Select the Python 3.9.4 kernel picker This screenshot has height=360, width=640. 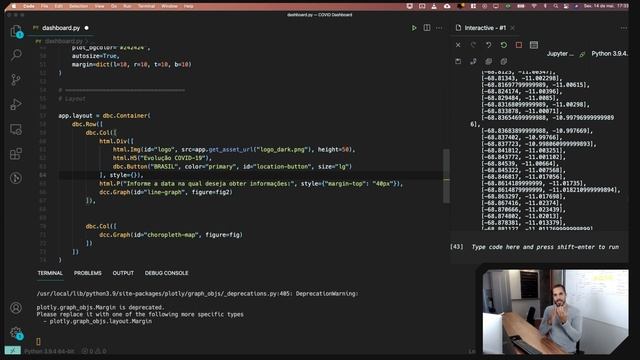pyautogui.click(x=610, y=53)
